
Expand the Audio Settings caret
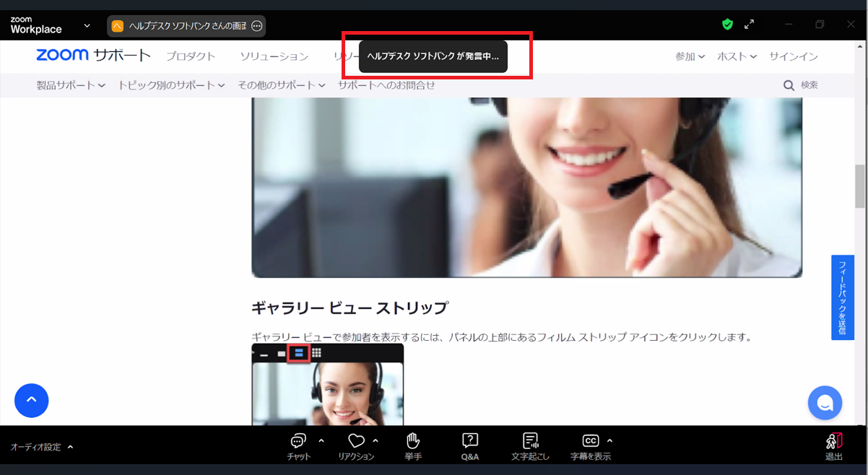[x=71, y=447]
